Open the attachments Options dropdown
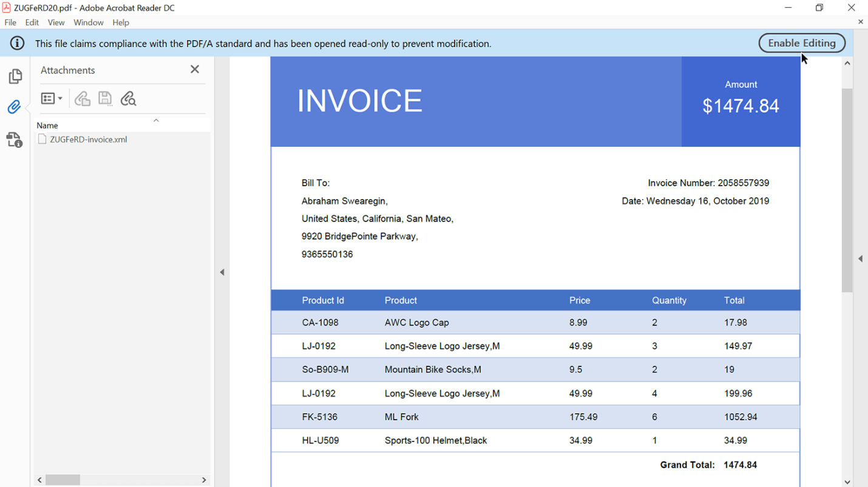Image resolution: width=868 pixels, height=487 pixels. [52, 98]
